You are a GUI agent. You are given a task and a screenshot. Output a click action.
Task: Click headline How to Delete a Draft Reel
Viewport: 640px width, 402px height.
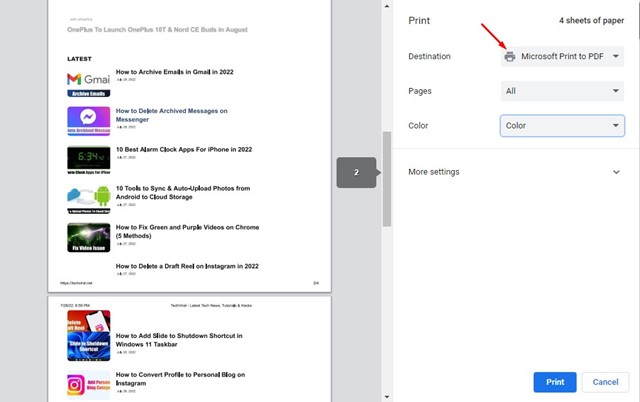[187, 266]
